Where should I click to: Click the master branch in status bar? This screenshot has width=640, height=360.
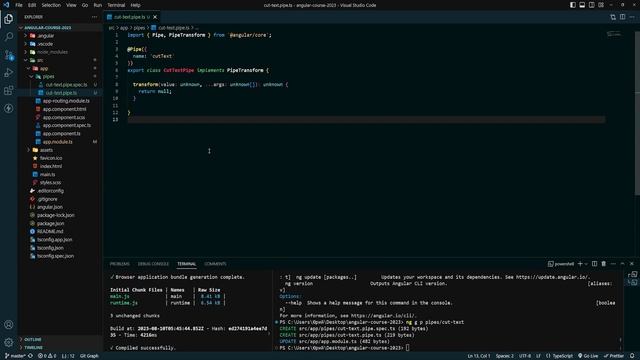pos(15,356)
